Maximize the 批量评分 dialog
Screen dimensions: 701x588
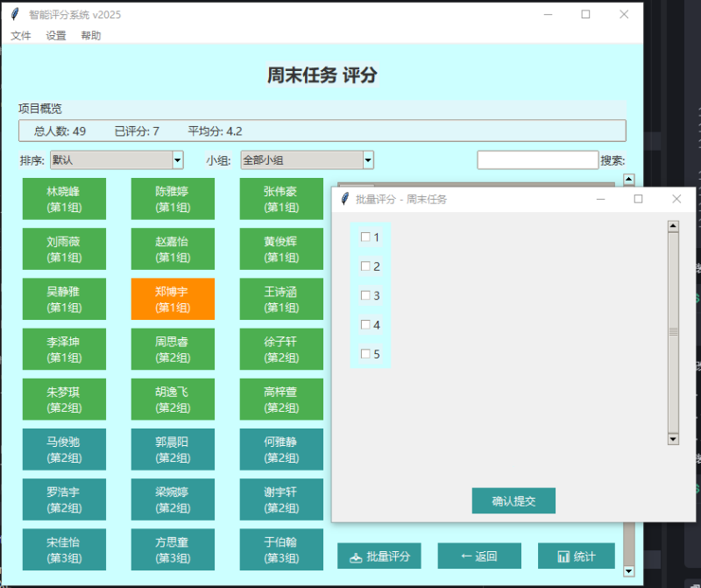click(x=639, y=199)
